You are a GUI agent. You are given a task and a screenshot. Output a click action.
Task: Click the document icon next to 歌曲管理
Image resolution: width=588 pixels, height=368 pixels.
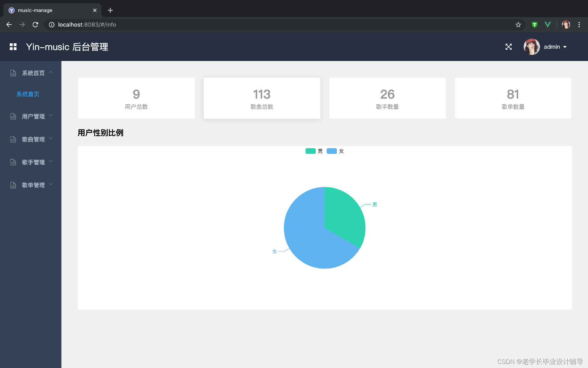point(13,139)
